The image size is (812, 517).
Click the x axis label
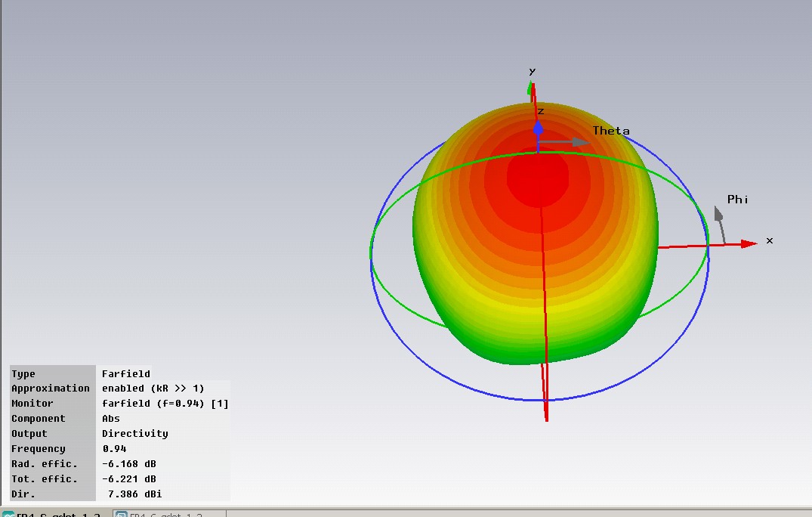pos(770,240)
